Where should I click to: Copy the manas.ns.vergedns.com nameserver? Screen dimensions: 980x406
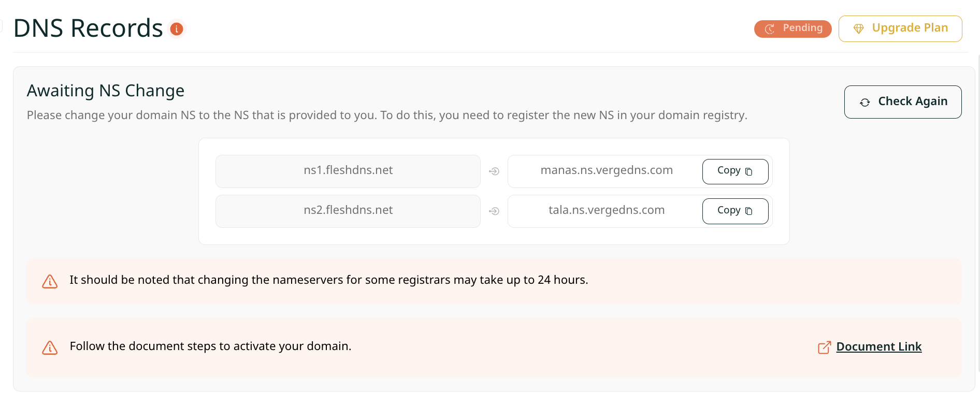[x=734, y=171]
